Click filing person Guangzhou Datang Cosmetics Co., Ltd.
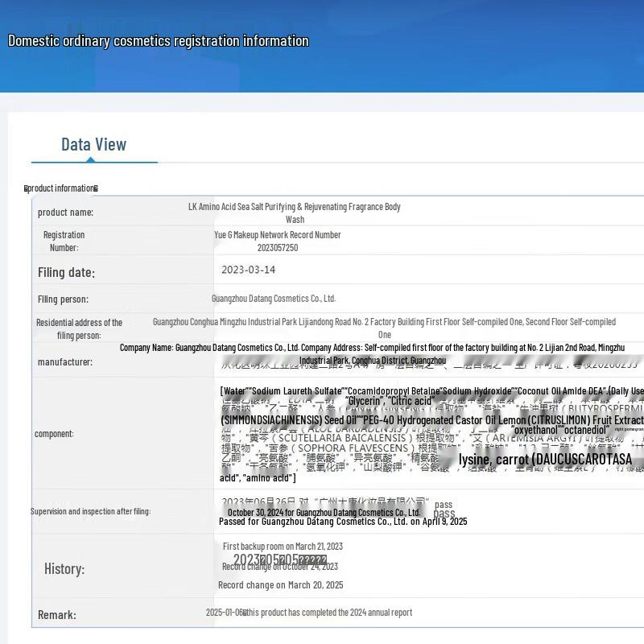 (274, 299)
